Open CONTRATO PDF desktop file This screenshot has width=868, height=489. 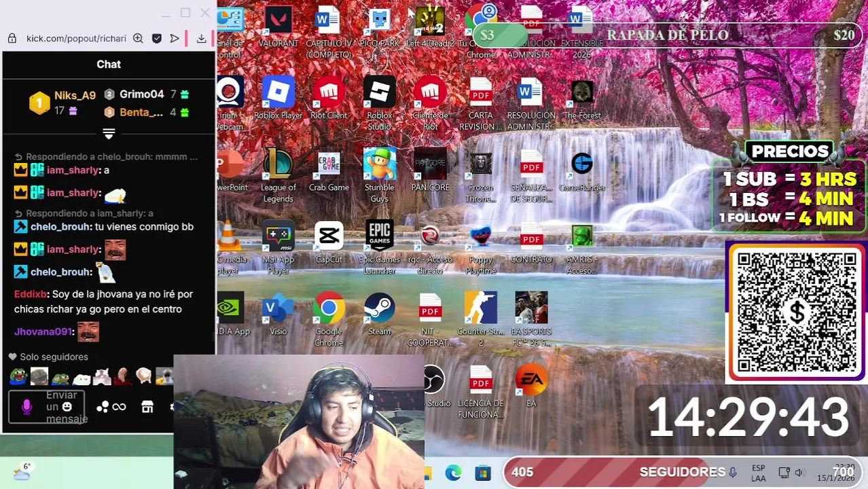(531, 243)
